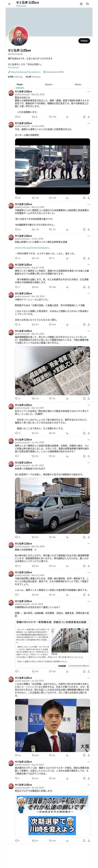Open the 14.4K Followers list
Image resolution: width=98 pixels, height=868 pixels.
coord(33,77)
